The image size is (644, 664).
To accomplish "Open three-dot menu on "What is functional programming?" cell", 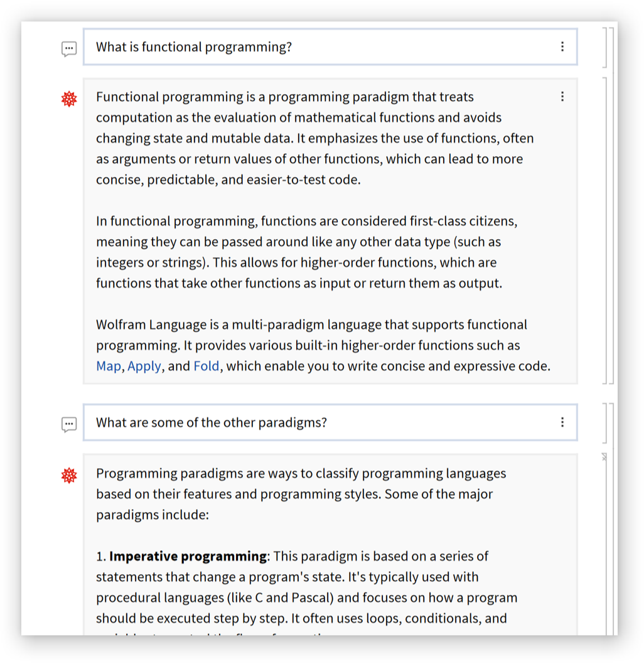I will pos(562,46).
